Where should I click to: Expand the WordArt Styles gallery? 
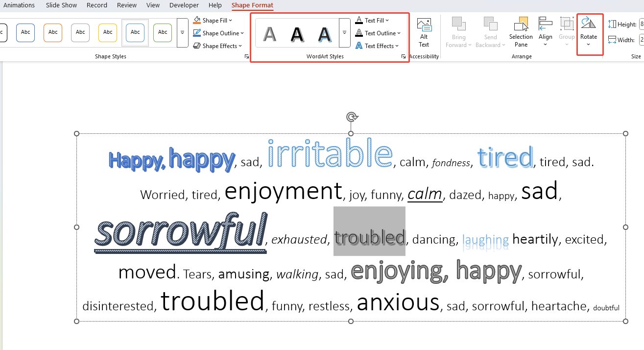tap(344, 33)
